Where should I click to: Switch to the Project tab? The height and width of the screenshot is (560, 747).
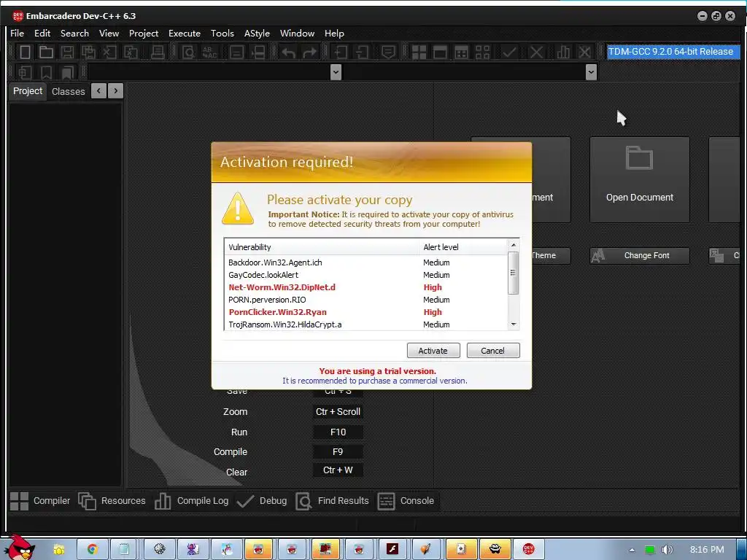pyautogui.click(x=28, y=91)
